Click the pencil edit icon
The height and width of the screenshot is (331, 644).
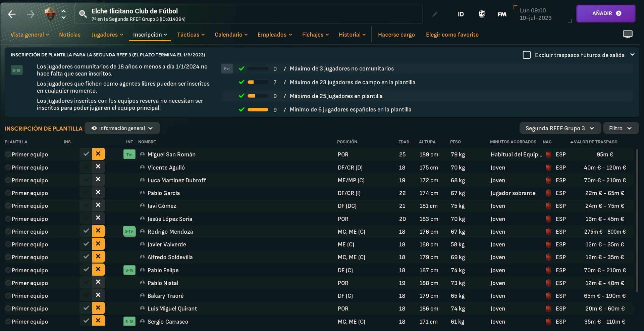click(x=435, y=14)
